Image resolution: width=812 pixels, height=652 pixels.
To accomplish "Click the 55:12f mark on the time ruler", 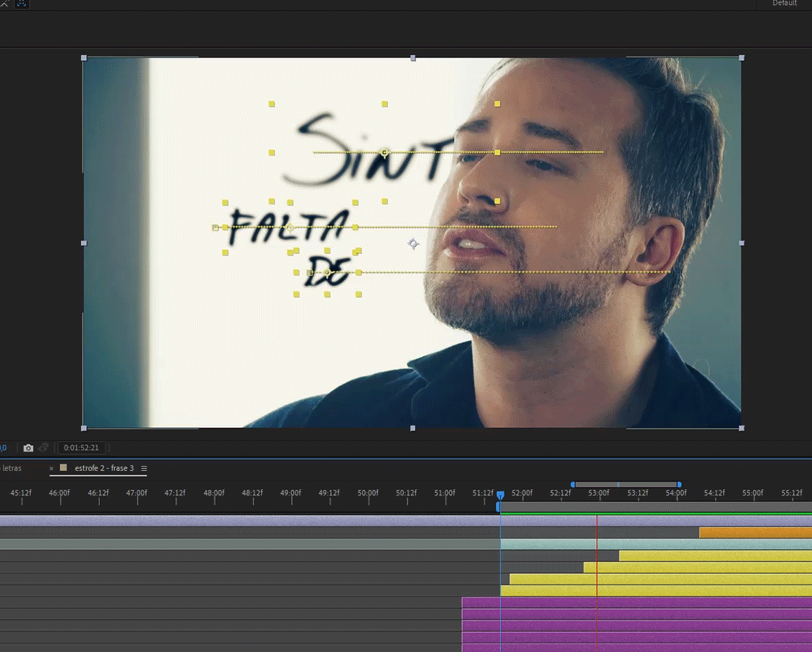I will point(791,493).
